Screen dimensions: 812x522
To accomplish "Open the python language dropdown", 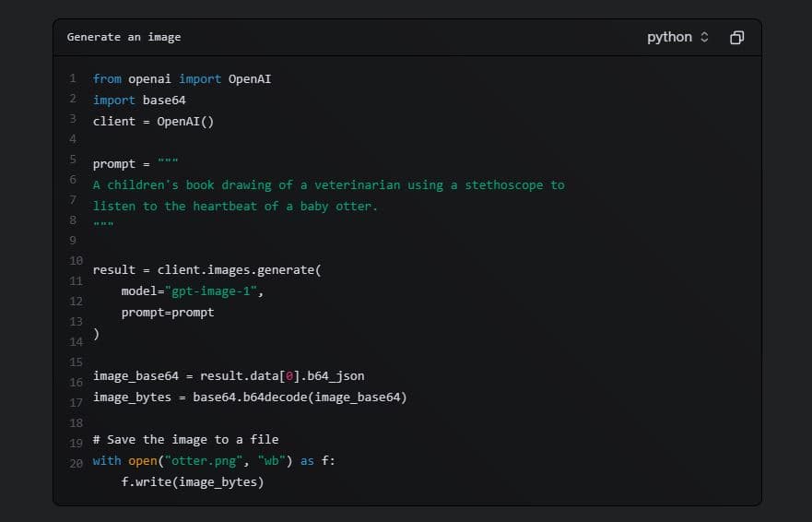I will click(x=678, y=38).
